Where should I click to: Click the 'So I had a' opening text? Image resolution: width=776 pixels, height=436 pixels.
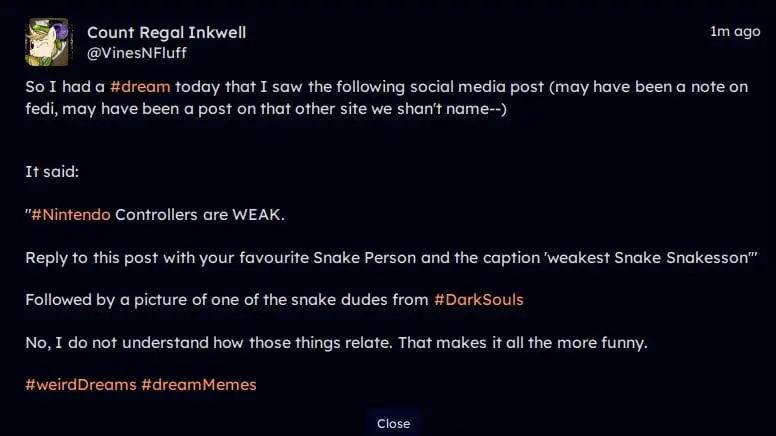pyautogui.click(x=65, y=87)
